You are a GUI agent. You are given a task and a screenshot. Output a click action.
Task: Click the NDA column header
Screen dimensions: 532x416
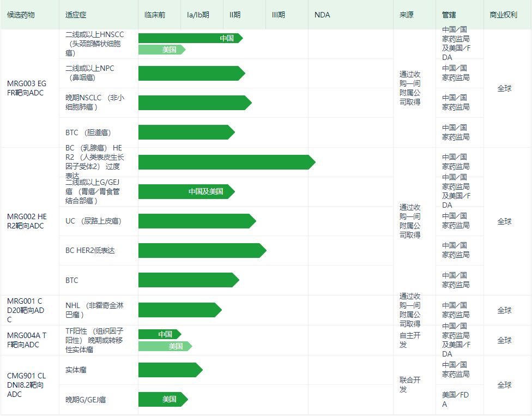[323, 15]
